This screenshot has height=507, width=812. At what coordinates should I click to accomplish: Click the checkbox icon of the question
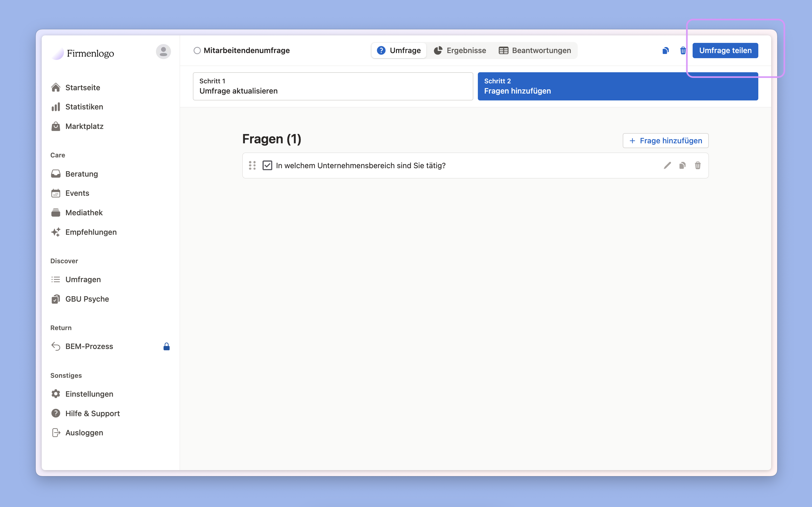[x=267, y=165]
